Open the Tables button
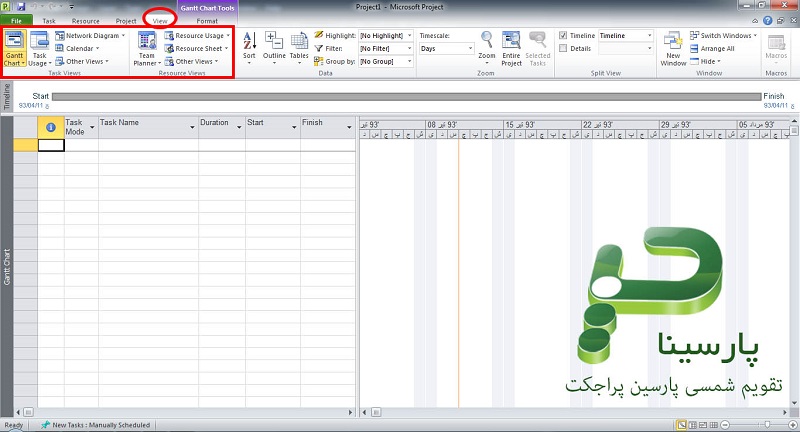The width and height of the screenshot is (800, 432). coord(299,47)
